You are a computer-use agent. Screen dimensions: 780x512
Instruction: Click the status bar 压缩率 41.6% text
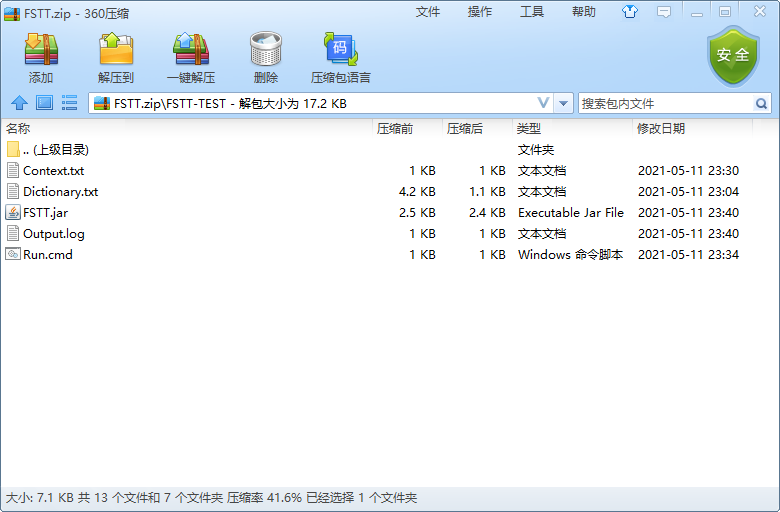264,498
